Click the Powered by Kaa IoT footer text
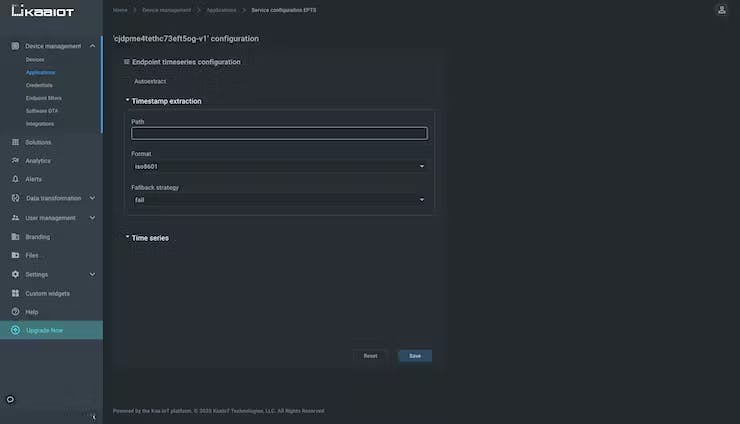This screenshot has height=424, width=740. (x=219, y=411)
